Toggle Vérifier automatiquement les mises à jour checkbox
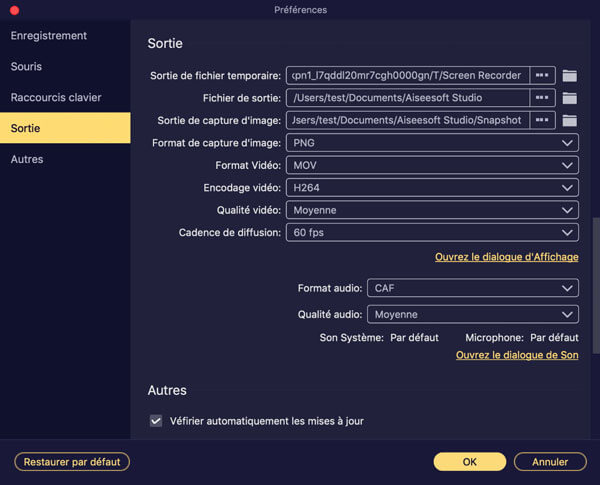Image resolution: width=600 pixels, height=485 pixels. point(156,421)
